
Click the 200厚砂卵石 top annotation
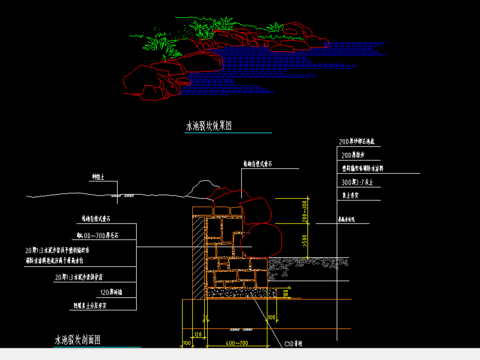(357, 142)
